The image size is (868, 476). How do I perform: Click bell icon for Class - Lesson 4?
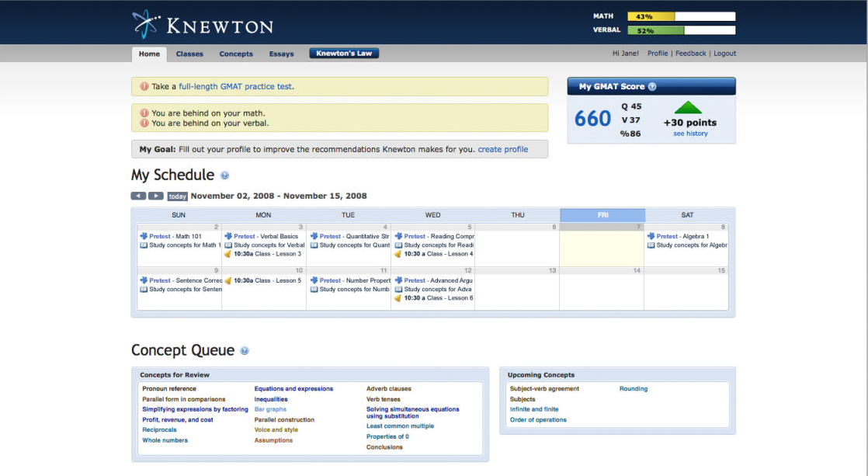[398, 254]
